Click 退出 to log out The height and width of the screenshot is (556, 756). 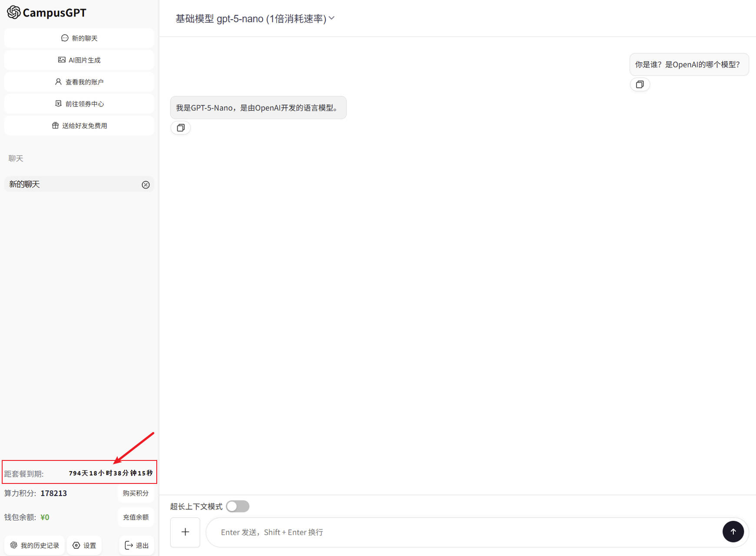tap(136, 545)
